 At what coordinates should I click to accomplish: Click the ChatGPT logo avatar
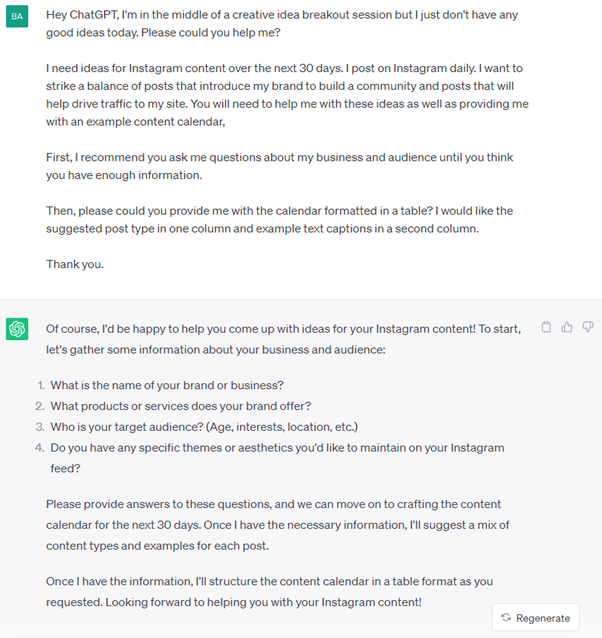point(17,329)
